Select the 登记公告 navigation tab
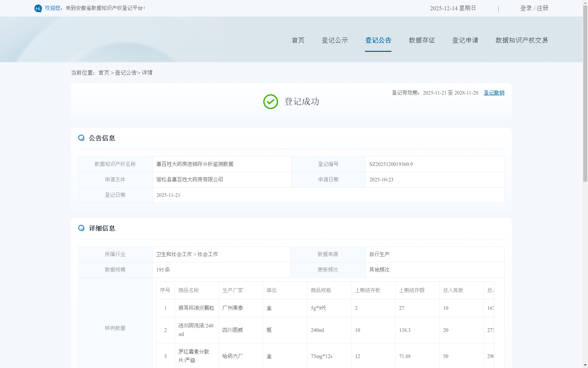Viewport: 588px width, 368px height. 378,40
